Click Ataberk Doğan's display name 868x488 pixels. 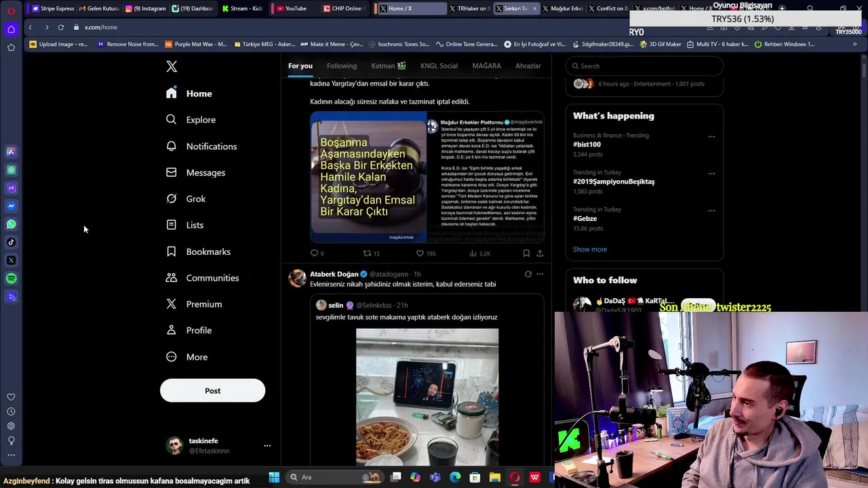click(334, 274)
